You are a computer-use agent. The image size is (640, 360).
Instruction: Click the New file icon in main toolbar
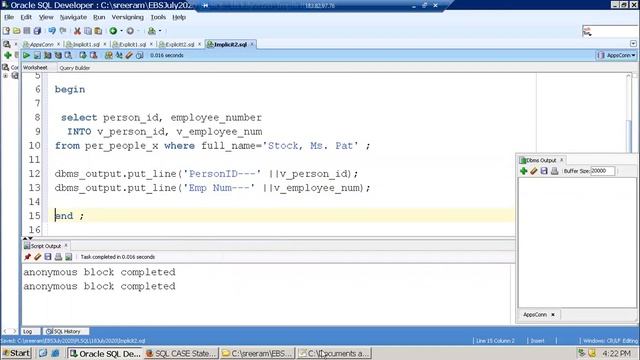pos(6,31)
